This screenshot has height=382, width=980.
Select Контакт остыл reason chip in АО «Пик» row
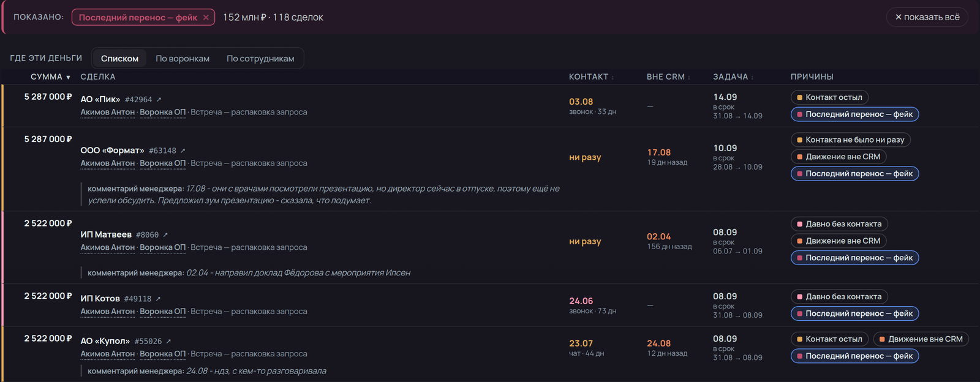830,97
